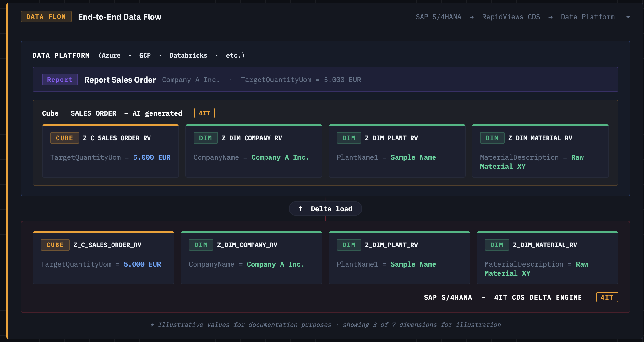Click the CUBE badge on Z_C_SALES_ORDER_RV
The height and width of the screenshot is (342, 644).
(64, 138)
